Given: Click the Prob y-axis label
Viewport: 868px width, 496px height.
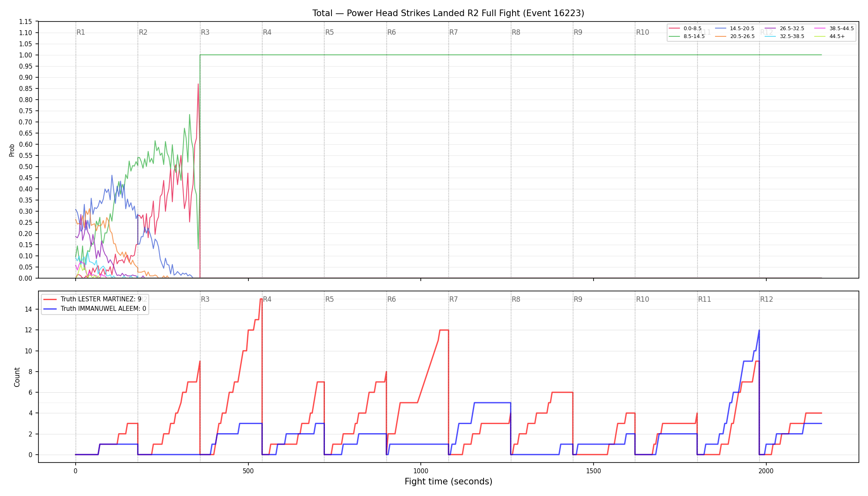Looking at the screenshot, I should (12, 150).
